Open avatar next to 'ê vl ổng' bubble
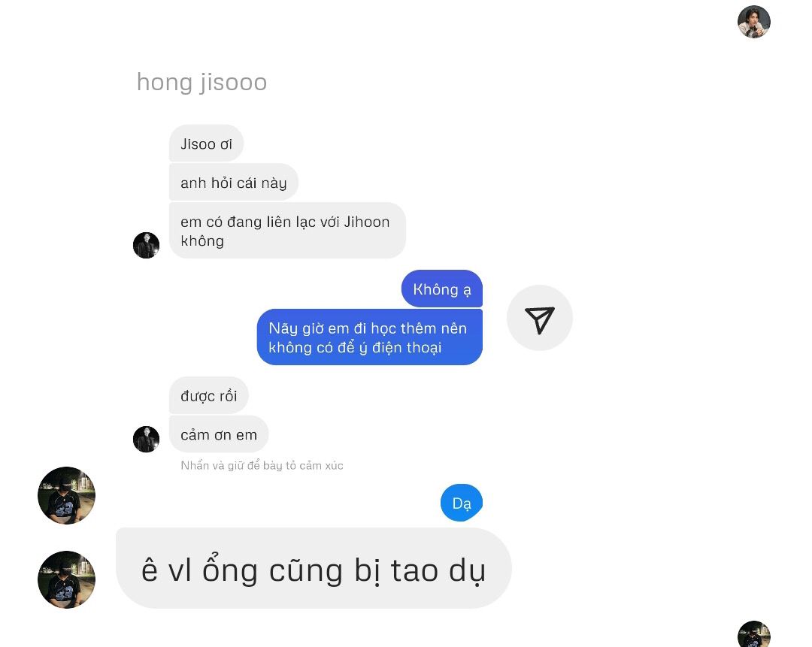This screenshot has height=647, width=812. pos(66,579)
